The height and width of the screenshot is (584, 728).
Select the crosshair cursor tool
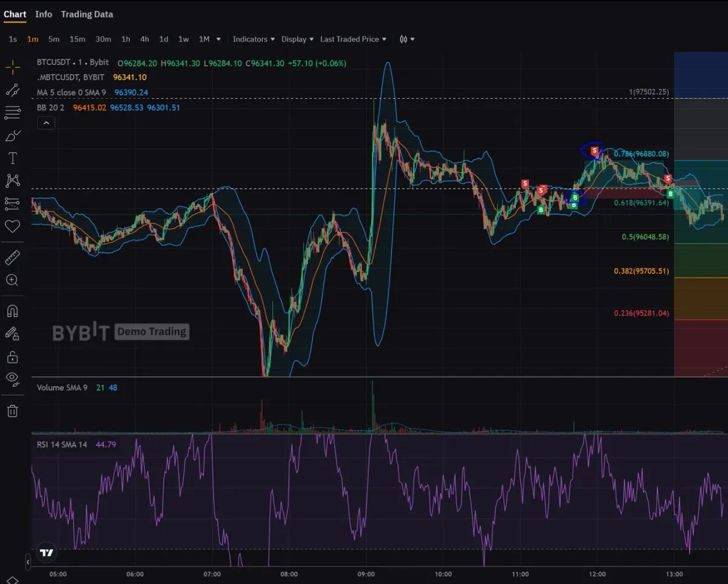coord(12,67)
